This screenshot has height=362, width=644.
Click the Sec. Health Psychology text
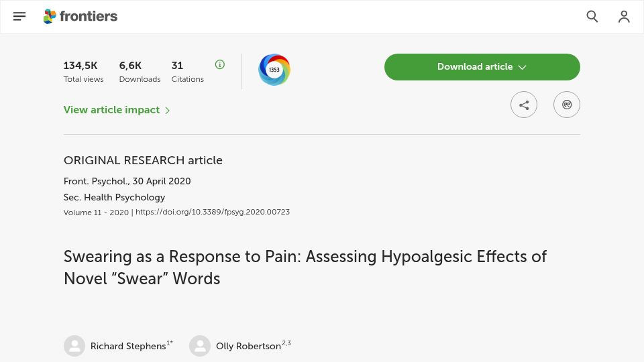(x=114, y=197)
